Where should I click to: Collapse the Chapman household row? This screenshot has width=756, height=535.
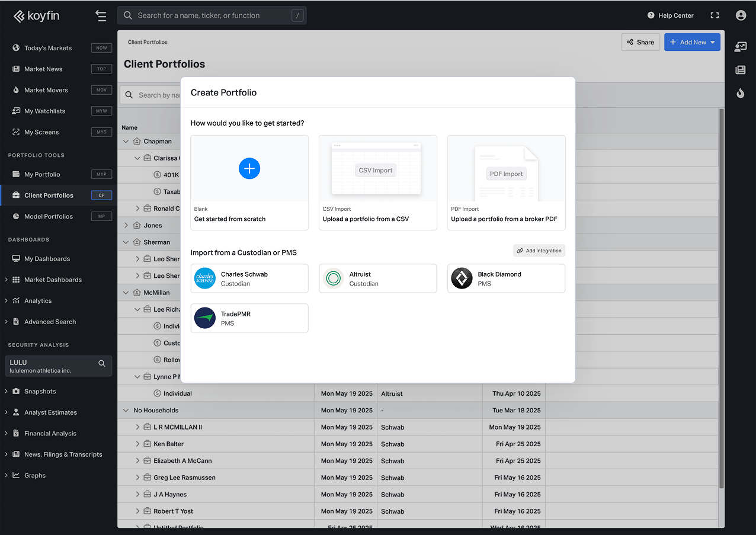coord(126,142)
